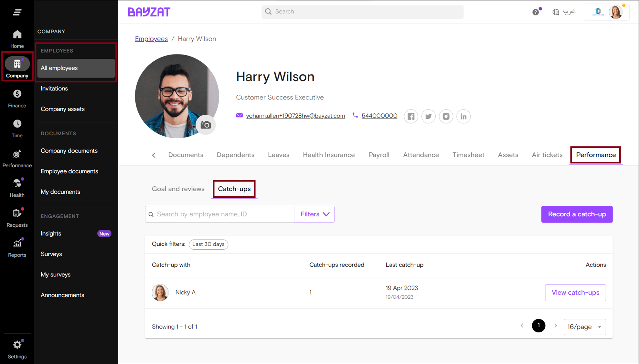Open the Settings sidebar icon

[17, 345]
